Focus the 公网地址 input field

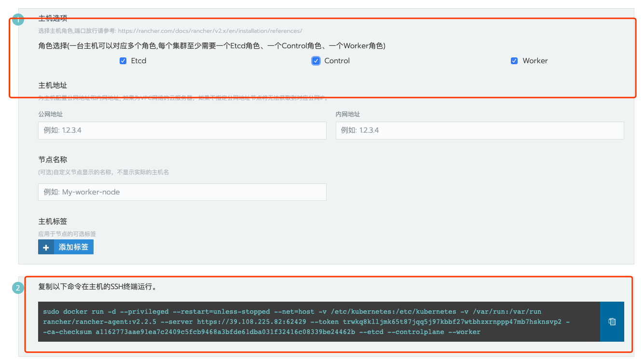pos(182,130)
